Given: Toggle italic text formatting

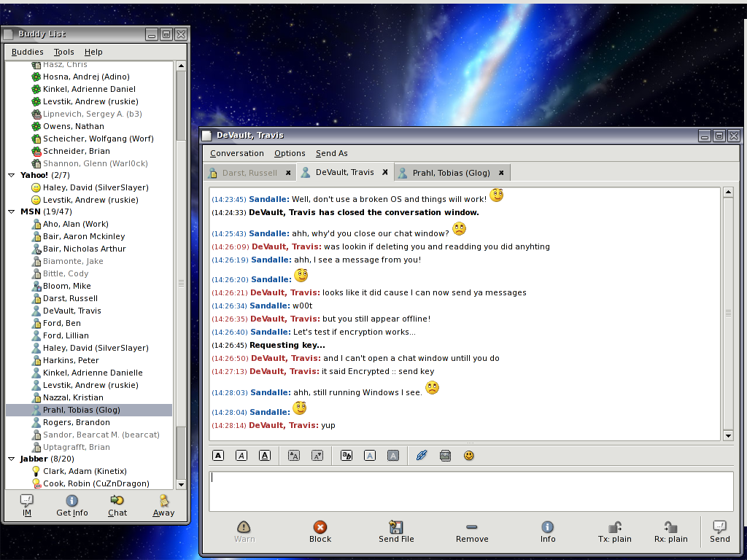Looking at the screenshot, I should coord(241,456).
